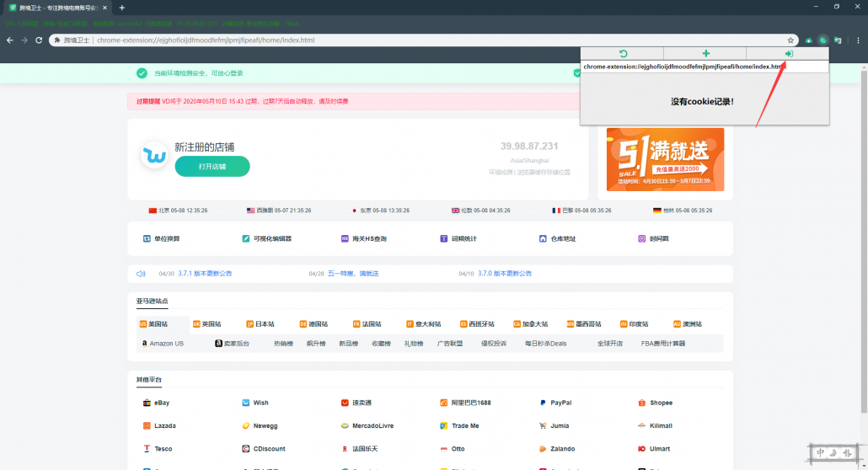Open the Tesco platform shortcut
Viewport: 868px width, 470px height.
click(x=158, y=449)
